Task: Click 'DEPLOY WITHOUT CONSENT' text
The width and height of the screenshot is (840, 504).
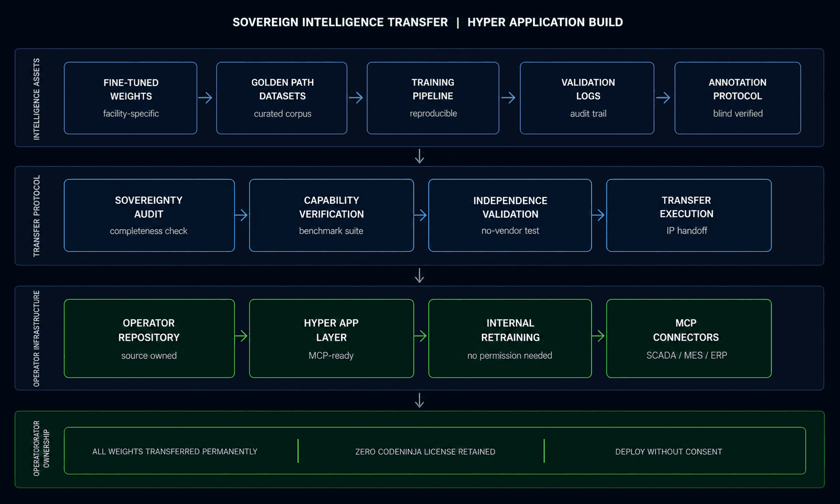Action: [668, 452]
